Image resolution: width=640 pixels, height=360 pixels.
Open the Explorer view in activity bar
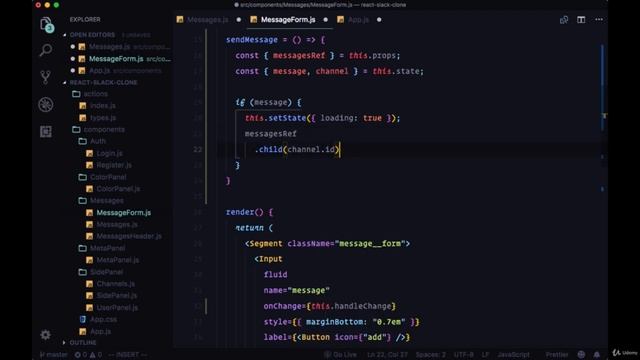coord(46,24)
